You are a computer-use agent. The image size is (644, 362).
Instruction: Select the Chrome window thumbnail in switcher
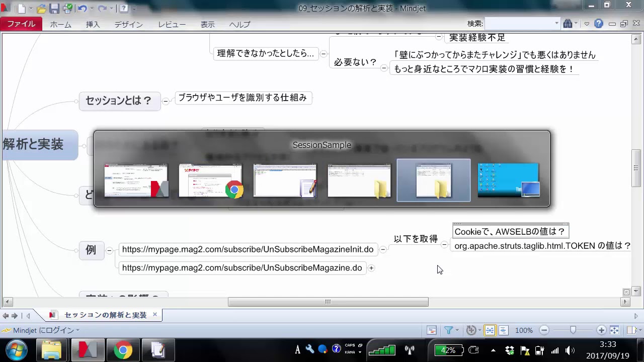click(210, 180)
